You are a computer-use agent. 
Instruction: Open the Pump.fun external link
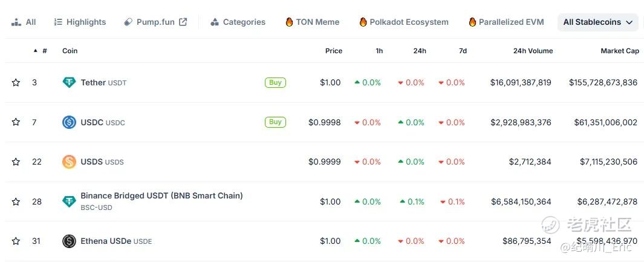pos(155,22)
